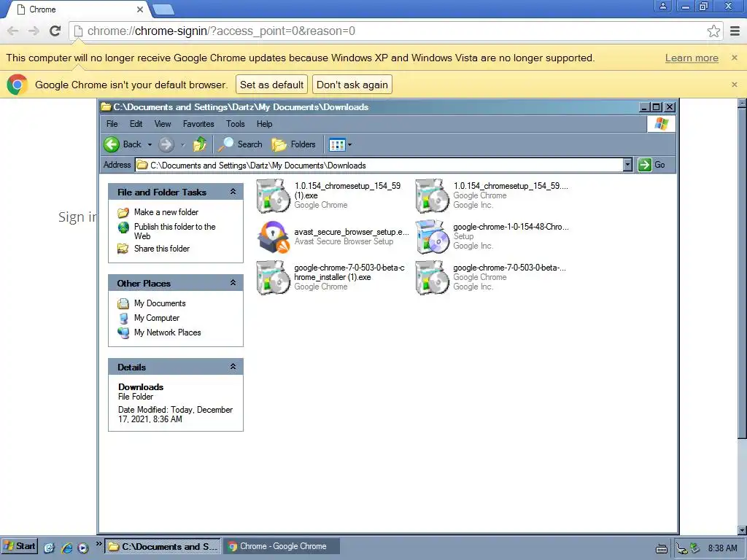Click the Chrome profile person icon

click(662, 6)
